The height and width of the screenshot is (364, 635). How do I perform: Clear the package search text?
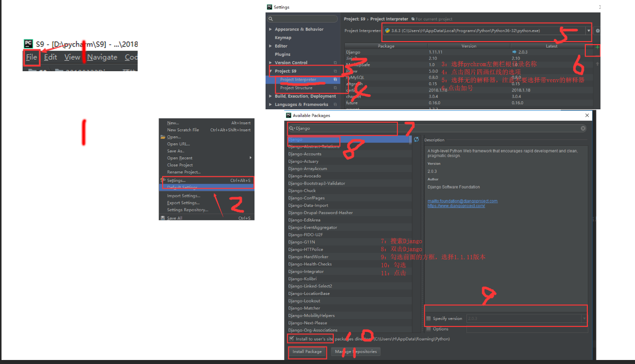[x=583, y=128]
